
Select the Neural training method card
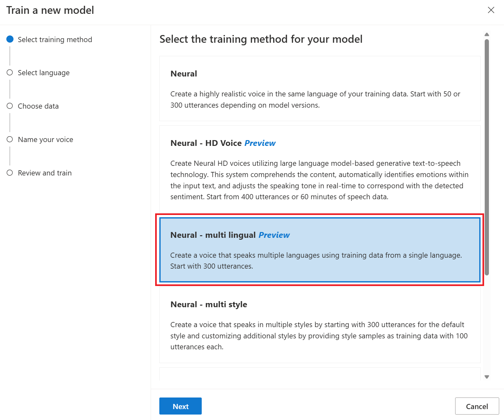pyautogui.click(x=320, y=89)
